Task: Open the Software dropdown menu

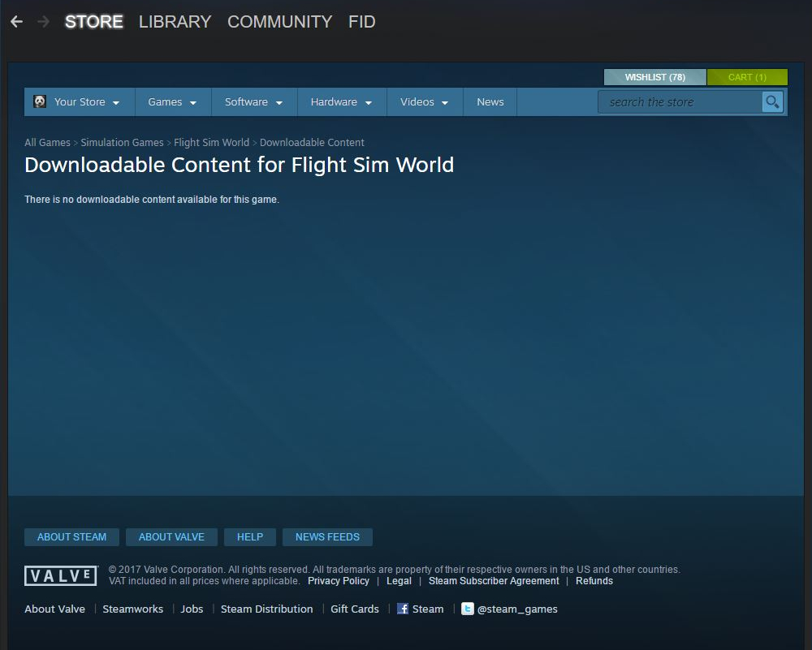Action: [253, 102]
